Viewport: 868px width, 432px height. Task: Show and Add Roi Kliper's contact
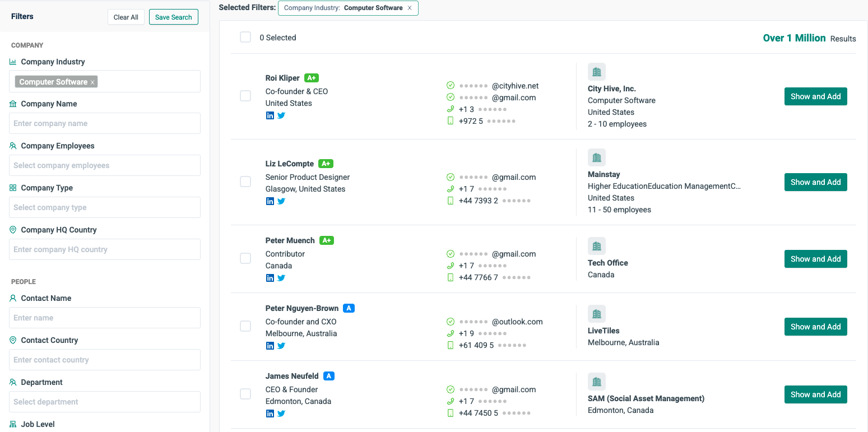816,96
